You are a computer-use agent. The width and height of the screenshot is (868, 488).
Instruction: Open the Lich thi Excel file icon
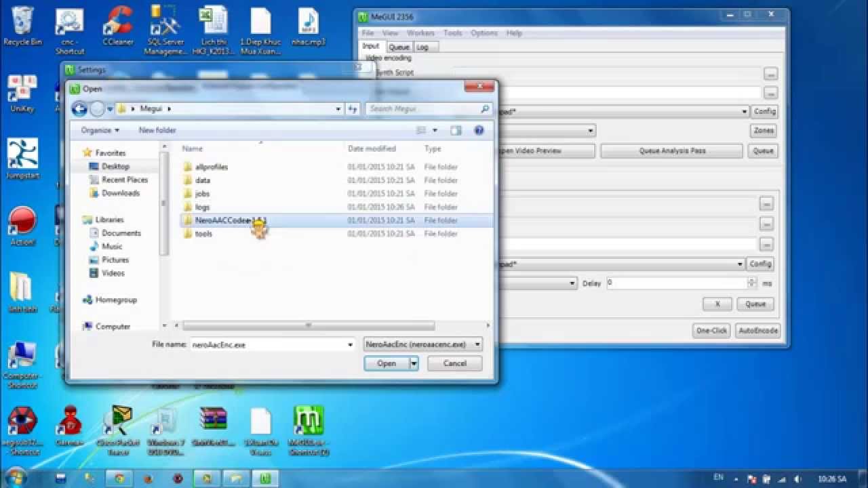click(213, 30)
